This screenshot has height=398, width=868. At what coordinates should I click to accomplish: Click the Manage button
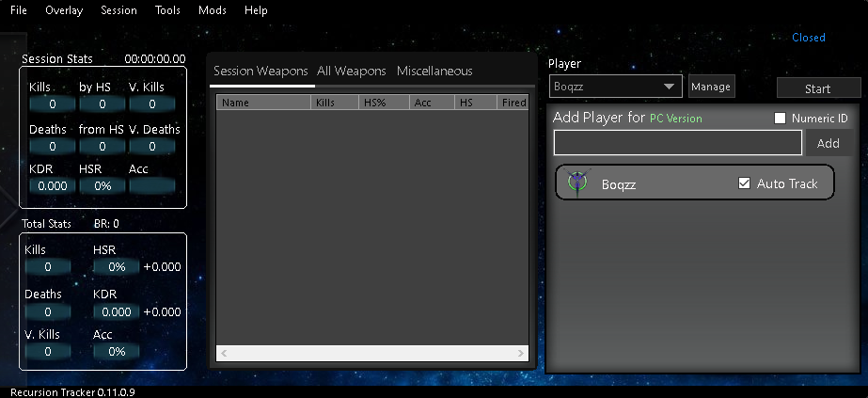pos(710,87)
